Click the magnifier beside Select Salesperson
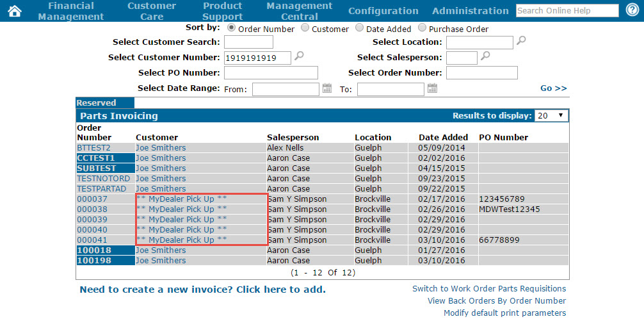Image resolution: width=644 pixels, height=319 pixels. 485,57
